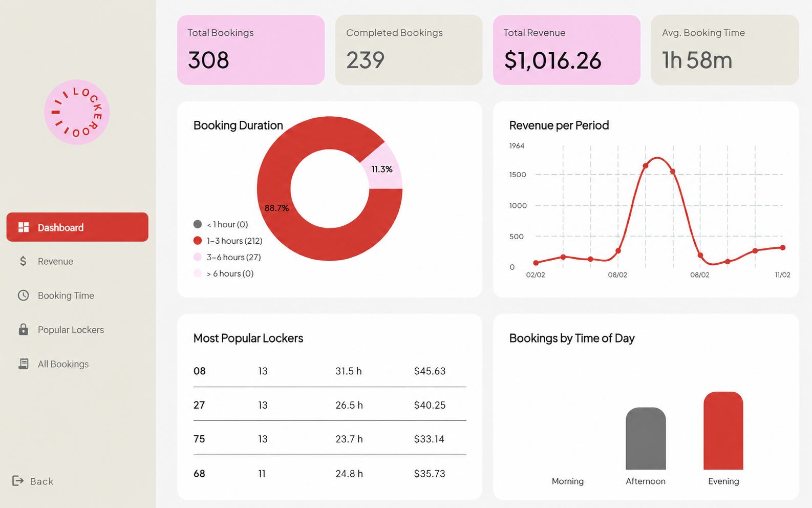Click the 26.5 h duration value
Viewport: 812px width, 508px height.
pyautogui.click(x=349, y=405)
